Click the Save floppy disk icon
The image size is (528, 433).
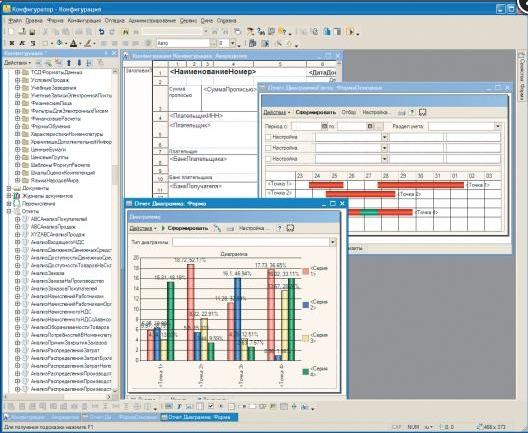pyautogui.click(x=32, y=32)
